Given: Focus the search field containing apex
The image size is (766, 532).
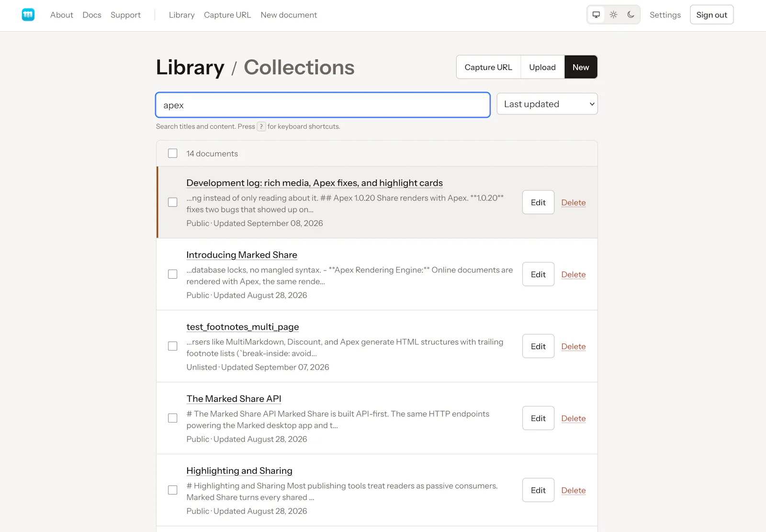Looking at the screenshot, I should point(323,105).
